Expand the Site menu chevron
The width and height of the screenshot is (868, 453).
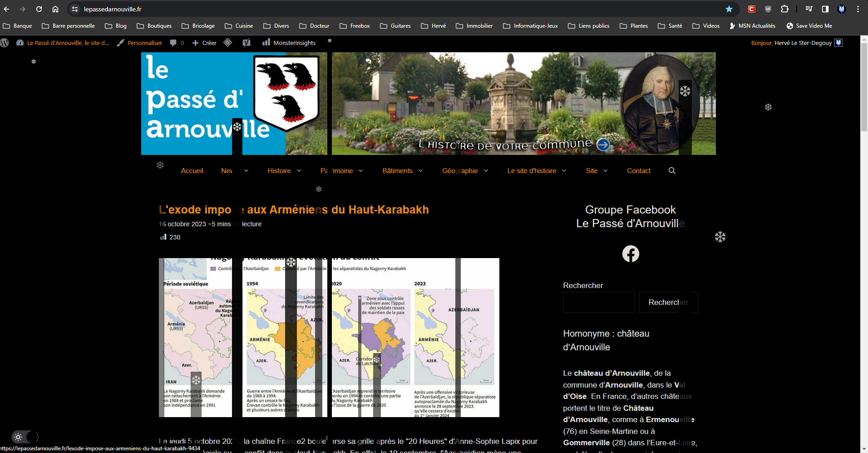point(605,171)
